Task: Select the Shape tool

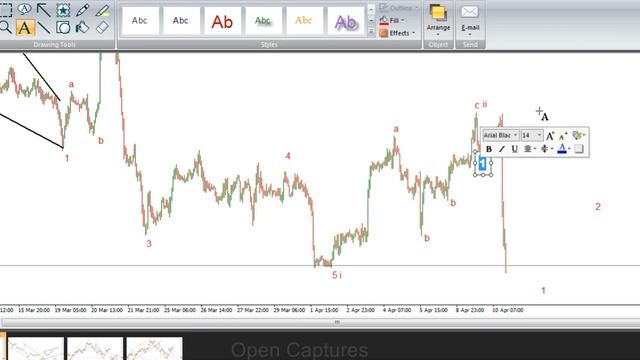Action: click(63, 28)
